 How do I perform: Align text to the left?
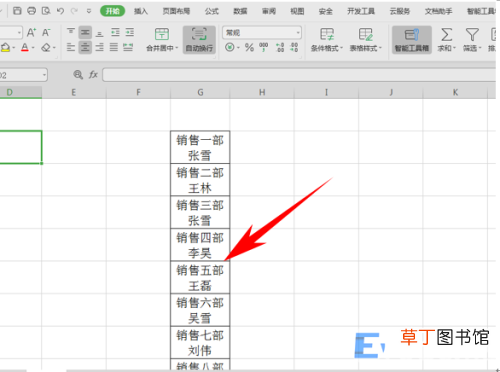[71, 47]
